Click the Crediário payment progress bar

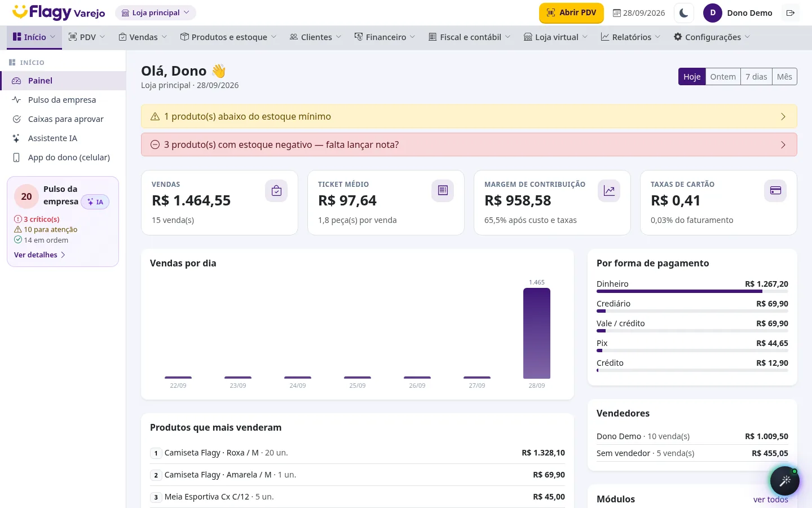(x=692, y=311)
